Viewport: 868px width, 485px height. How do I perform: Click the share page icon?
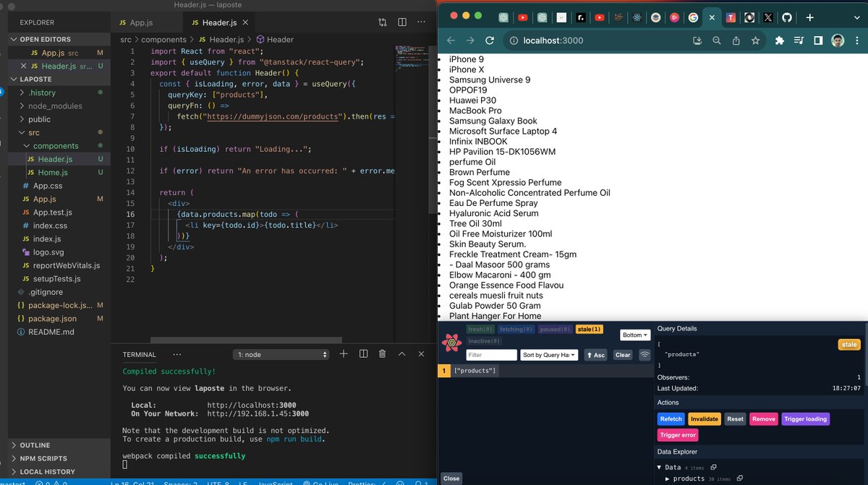tap(736, 40)
